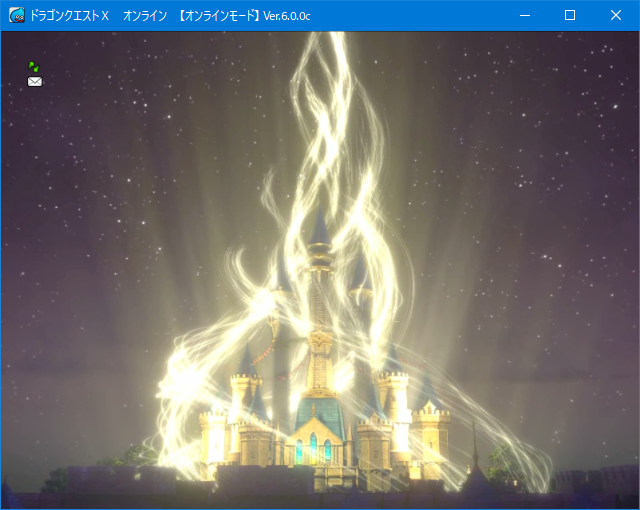Image resolution: width=640 pixels, height=510 pixels.
Task: Open the white envelope mail icon
Action: 35,82
